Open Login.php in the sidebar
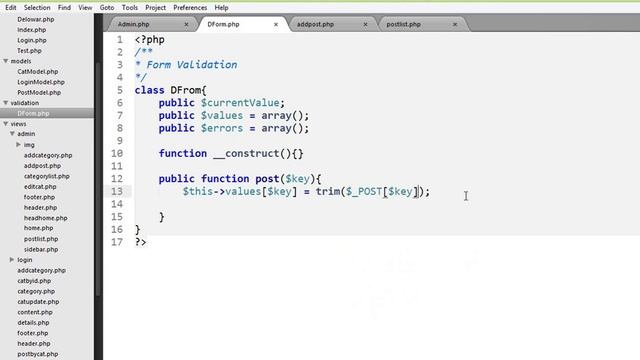 [32, 40]
